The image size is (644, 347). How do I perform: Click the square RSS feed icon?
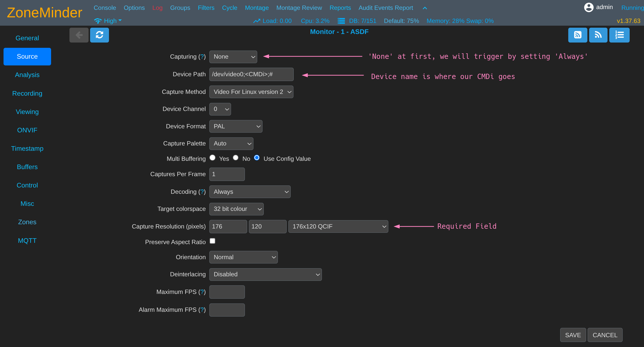tap(578, 35)
